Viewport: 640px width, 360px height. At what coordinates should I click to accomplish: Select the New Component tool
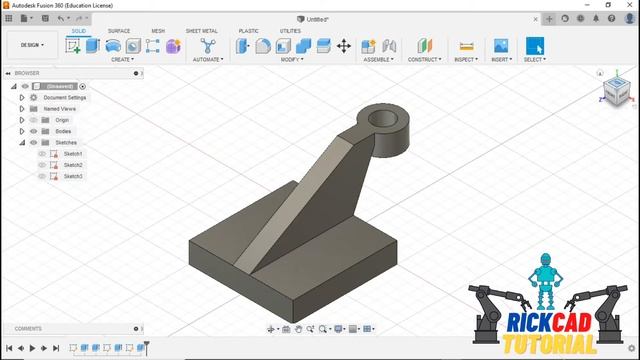tap(368, 46)
